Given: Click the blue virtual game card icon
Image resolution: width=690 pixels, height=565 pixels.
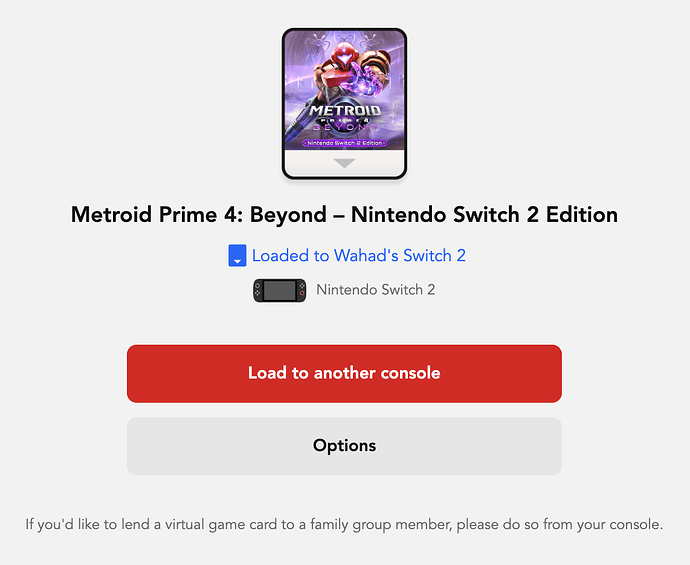Looking at the screenshot, I should coord(237,256).
